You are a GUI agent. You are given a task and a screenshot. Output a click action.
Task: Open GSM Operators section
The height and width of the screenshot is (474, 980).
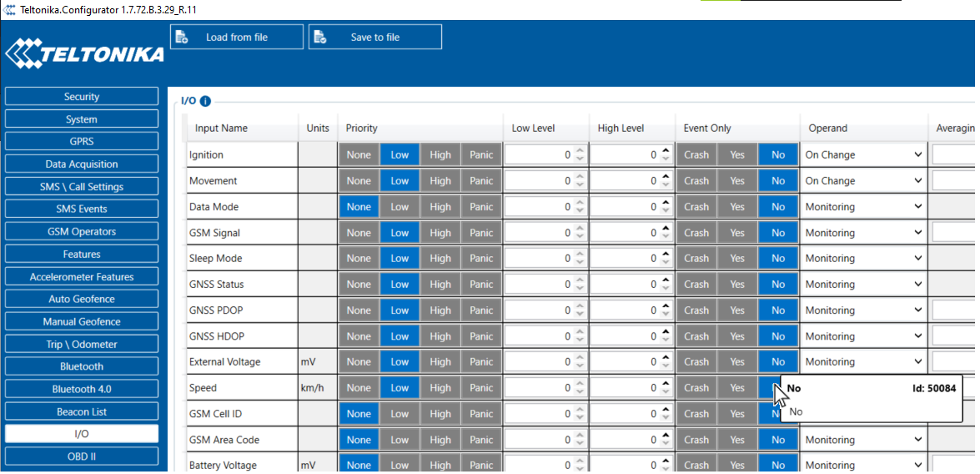click(82, 231)
